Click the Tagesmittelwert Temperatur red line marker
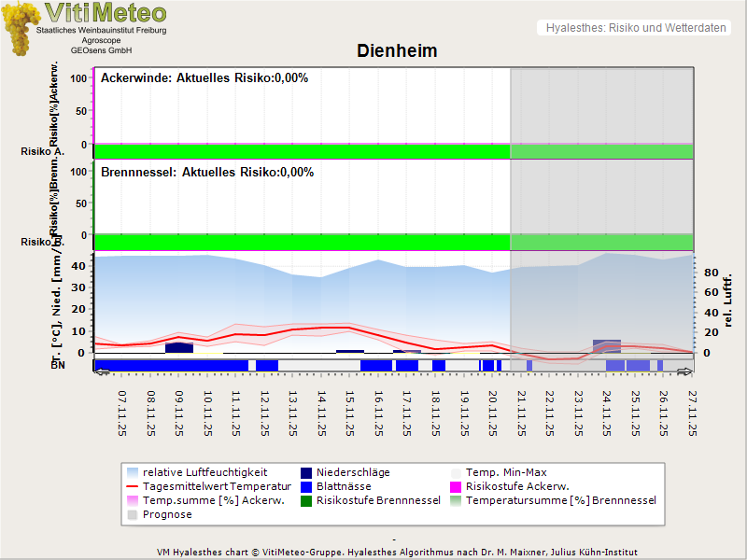747x560 pixels. 133,486
